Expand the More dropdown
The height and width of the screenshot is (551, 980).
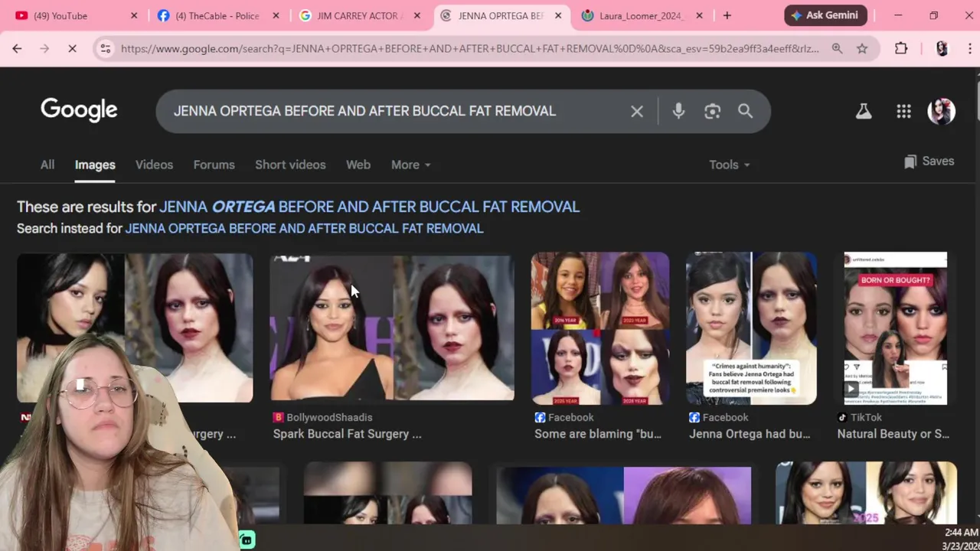pyautogui.click(x=410, y=165)
